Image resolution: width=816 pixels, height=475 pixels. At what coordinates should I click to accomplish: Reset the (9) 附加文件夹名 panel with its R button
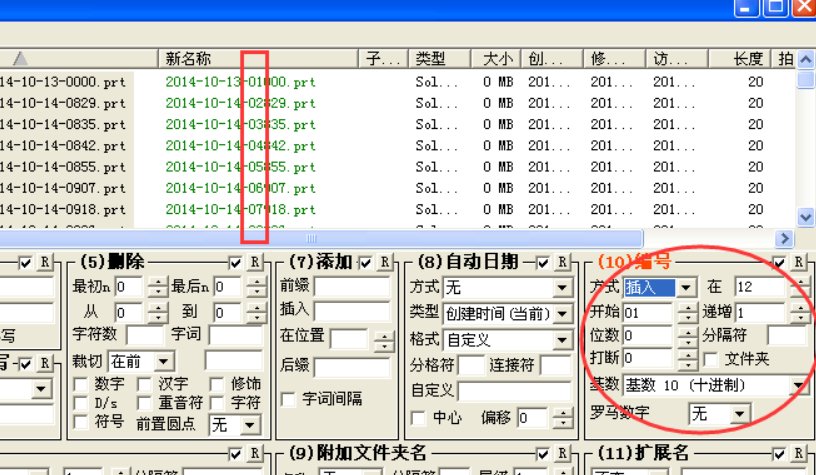(x=562, y=454)
